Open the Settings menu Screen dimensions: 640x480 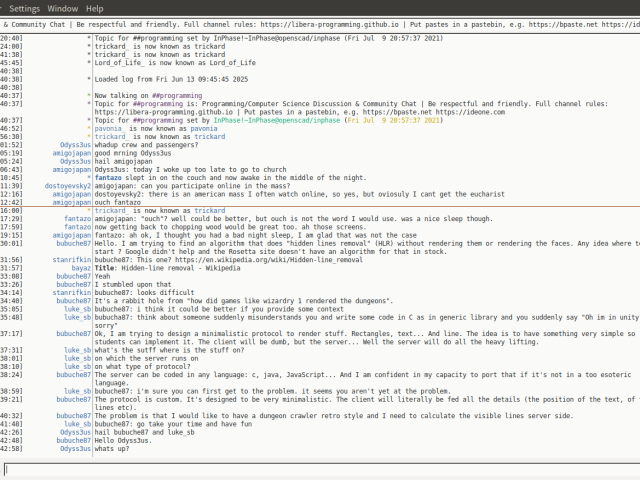coord(24,8)
